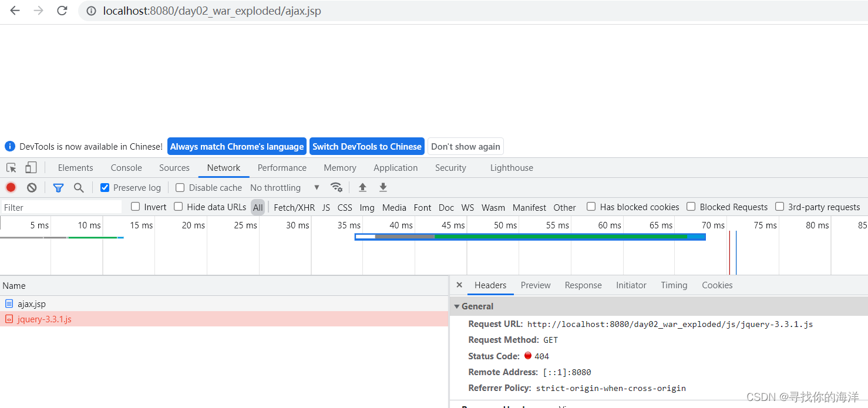Open network search magnifier
Screen dimensions: 868x408
click(79, 188)
